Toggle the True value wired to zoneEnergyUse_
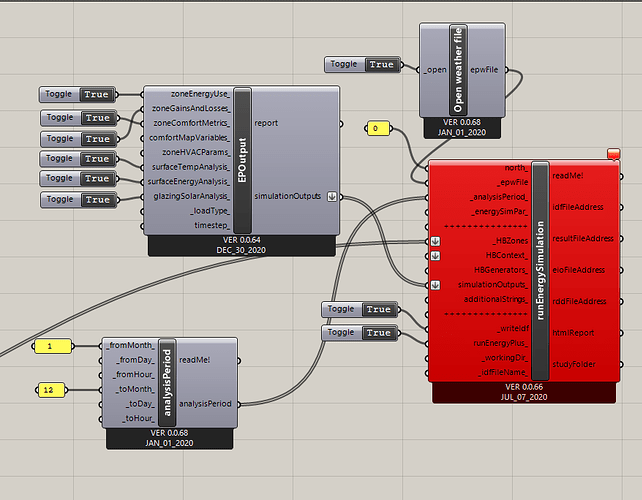The image size is (642, 500). (97, 95)
